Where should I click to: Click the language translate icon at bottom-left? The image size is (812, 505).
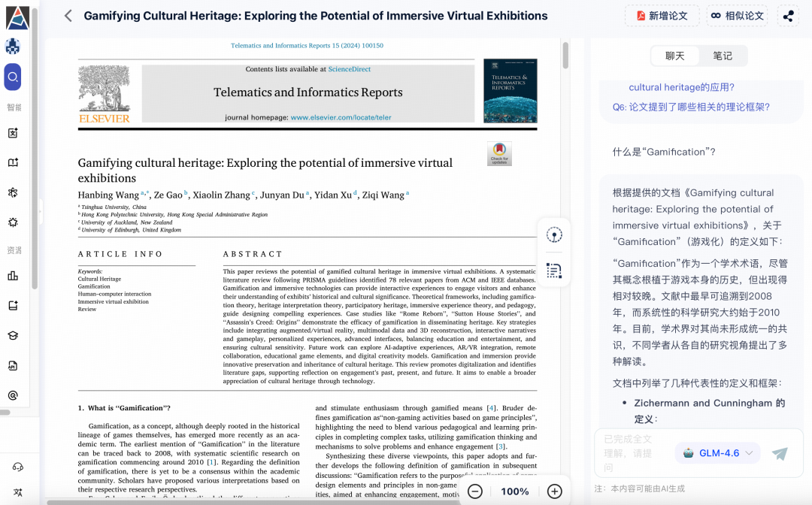17,492
